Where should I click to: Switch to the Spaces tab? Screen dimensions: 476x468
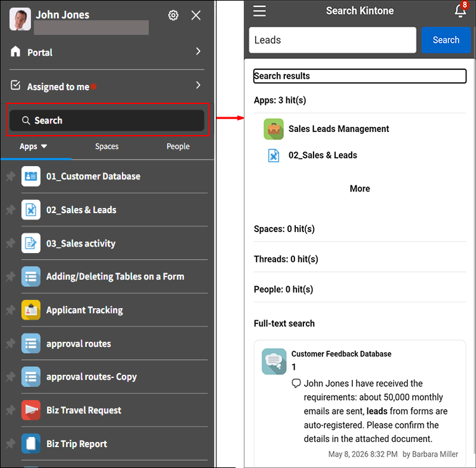pyautogui.click(x=107, y=146)
